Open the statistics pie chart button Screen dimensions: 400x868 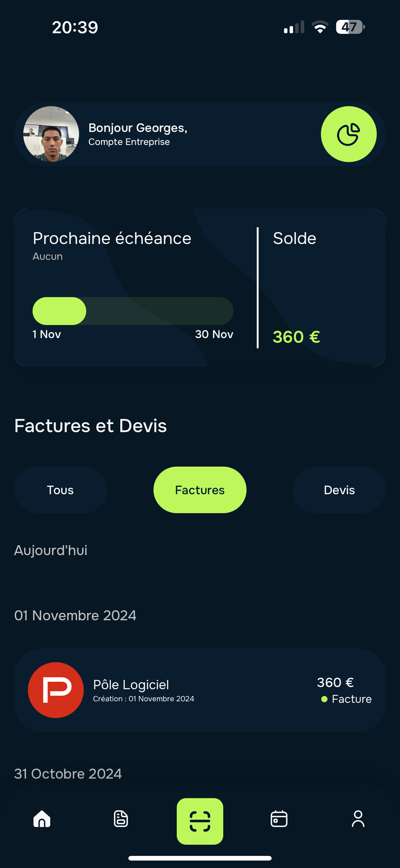click(349, 134)
